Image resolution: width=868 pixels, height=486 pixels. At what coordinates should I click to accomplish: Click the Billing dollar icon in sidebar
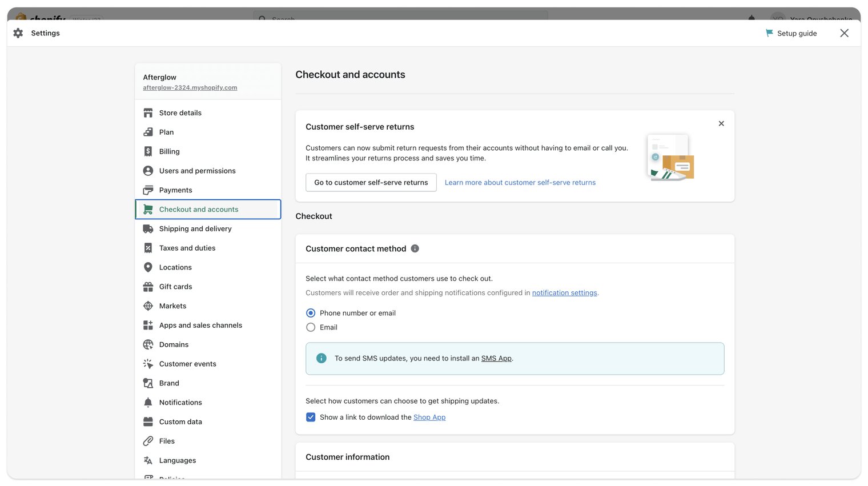tap(148, 151)
